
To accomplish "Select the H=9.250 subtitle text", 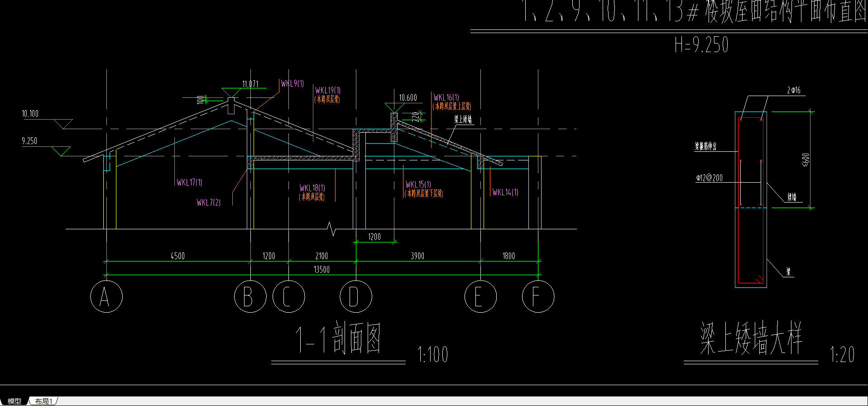I will tap(701, 45).
